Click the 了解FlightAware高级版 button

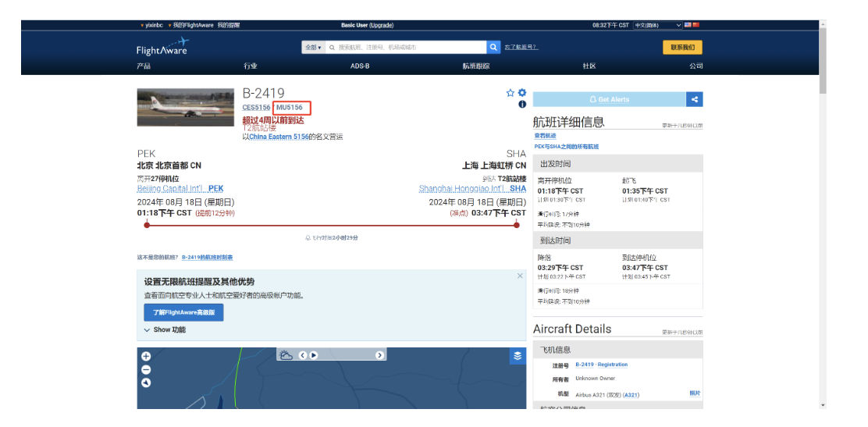pyautogui.click(x=183, y=312)
